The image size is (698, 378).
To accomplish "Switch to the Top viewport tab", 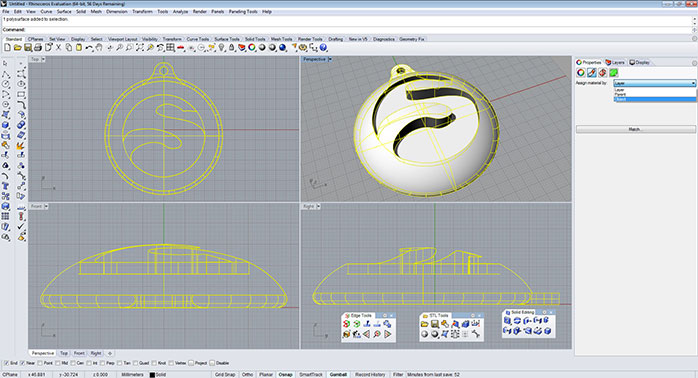I will [64, 353].
